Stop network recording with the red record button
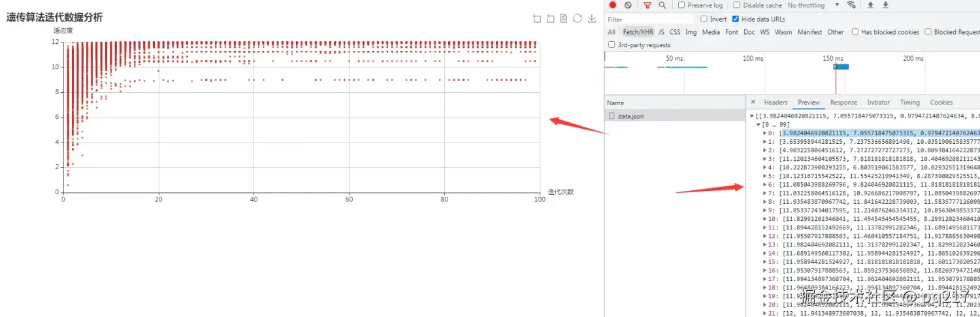 (613, 5)
